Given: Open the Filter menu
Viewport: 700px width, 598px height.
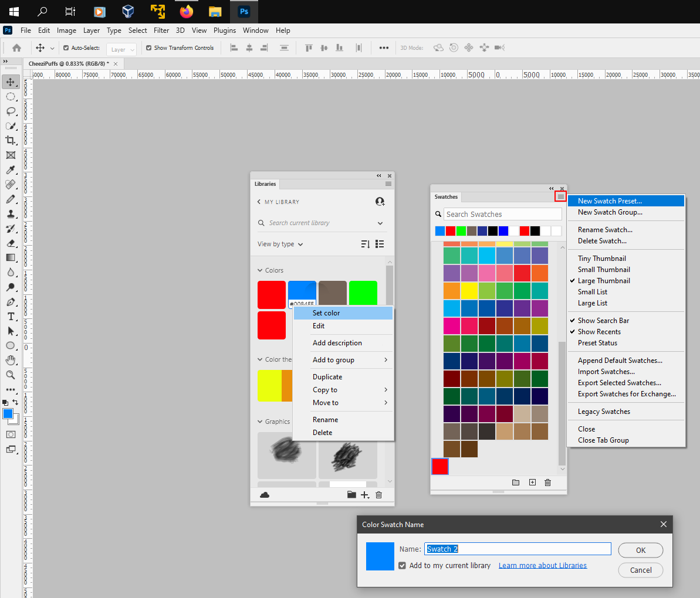Looking at the screenshot, I should tap(161, 30).
